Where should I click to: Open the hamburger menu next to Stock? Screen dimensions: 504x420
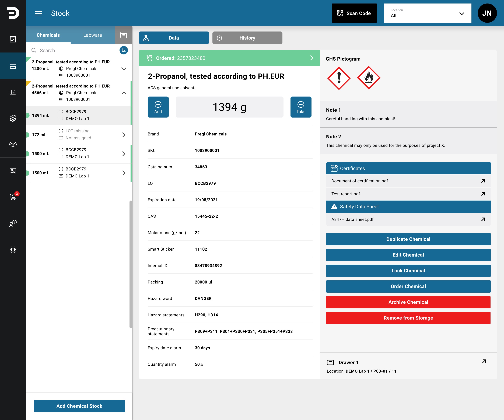[38, 13]
